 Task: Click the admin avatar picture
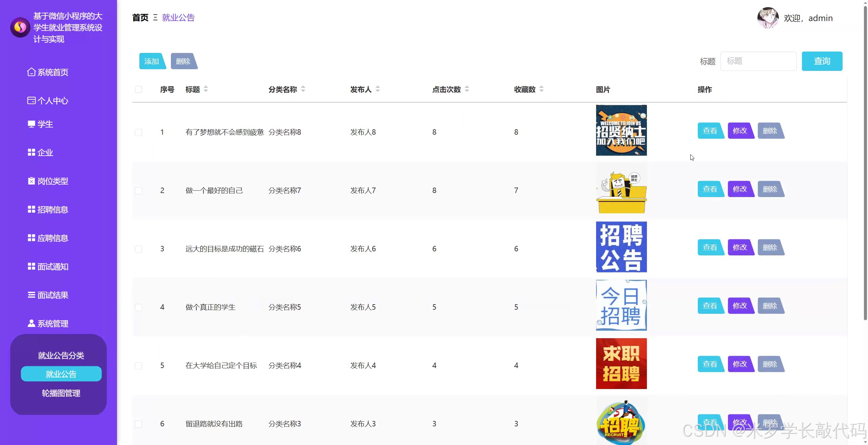click(768, 18)
